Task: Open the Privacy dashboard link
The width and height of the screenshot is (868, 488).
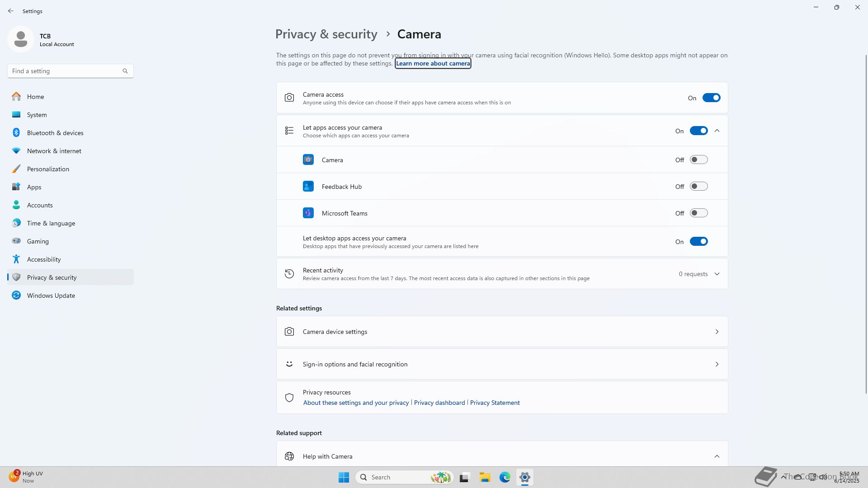Action: (x=439, y=403)
